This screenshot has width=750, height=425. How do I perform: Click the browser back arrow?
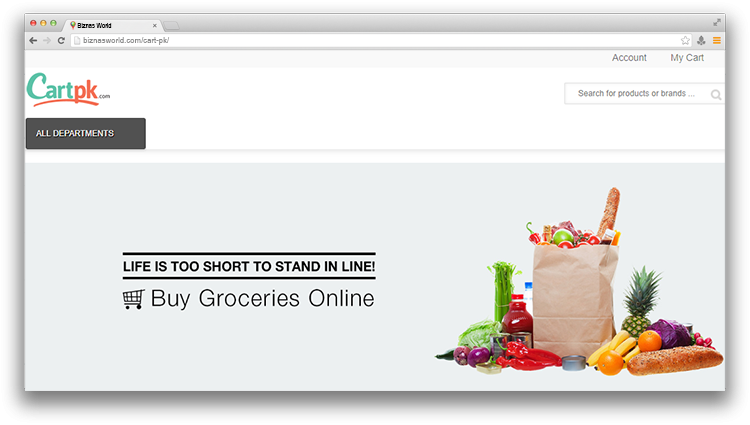(x=33, y=41)
